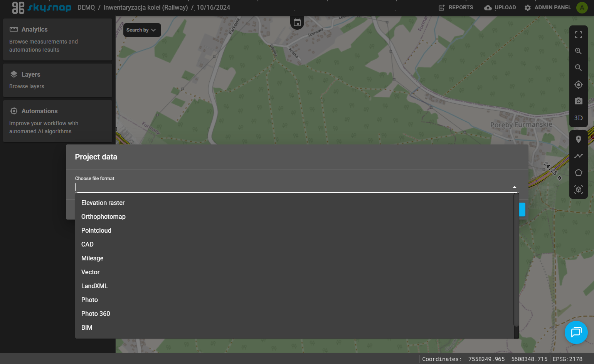Open the Analytics panel

(57, 39)
